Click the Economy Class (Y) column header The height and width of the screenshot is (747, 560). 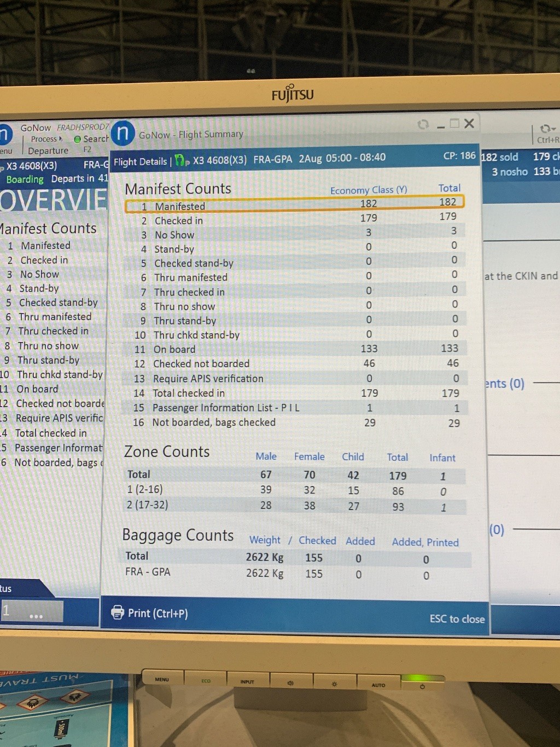[369, 190]
